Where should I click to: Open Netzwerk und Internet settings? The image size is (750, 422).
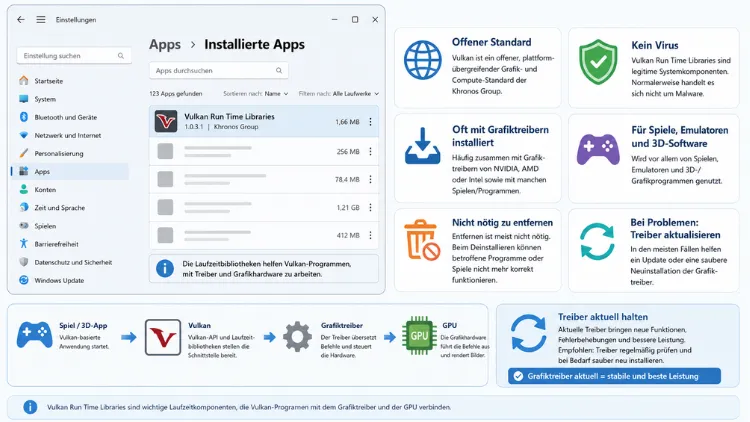(72, 135)
